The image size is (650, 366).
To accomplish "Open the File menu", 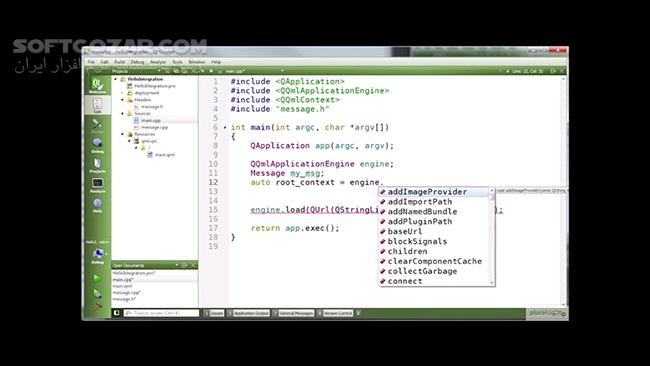I will (x=91, y=62).
